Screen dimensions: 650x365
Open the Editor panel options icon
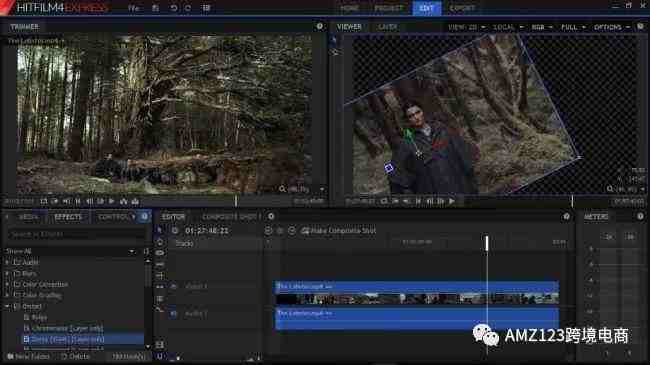point(566,217)
